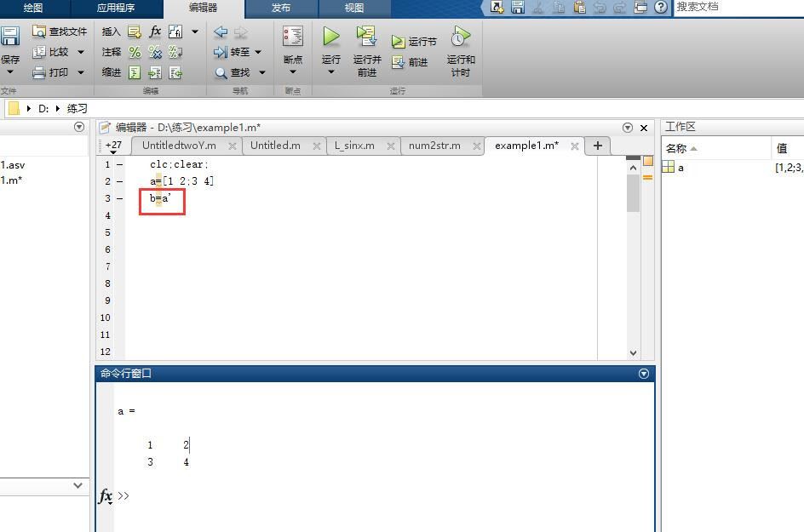804x532 pixels.
Task: Toggle breakpoint dash on line 2
Action: pos(119,181)
